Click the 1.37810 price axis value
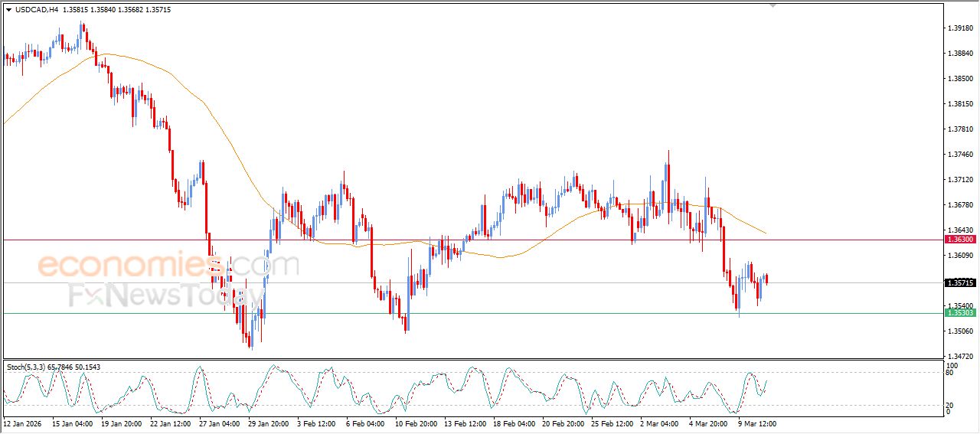980x434 pixels. (x=960, y=129)
